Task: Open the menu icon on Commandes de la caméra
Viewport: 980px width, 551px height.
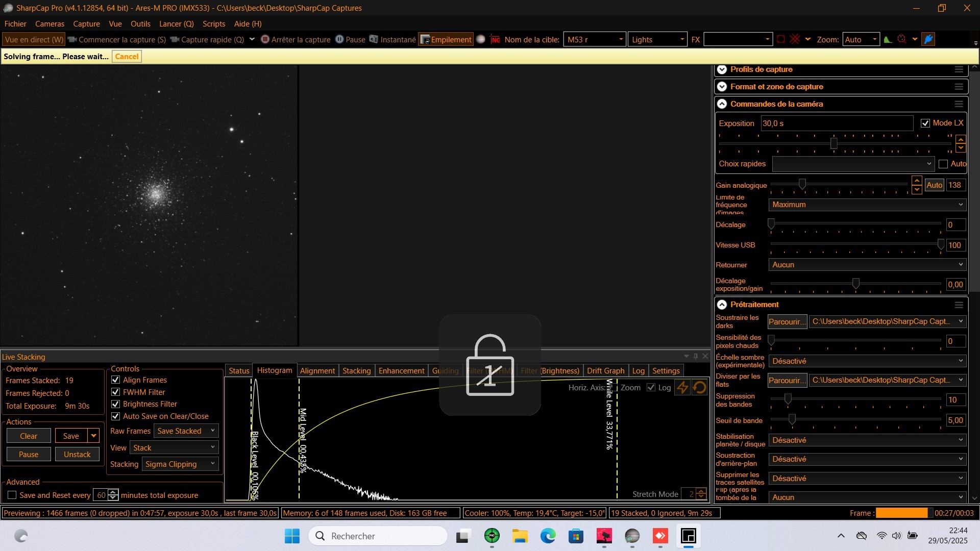Action: tap(959, 104)
